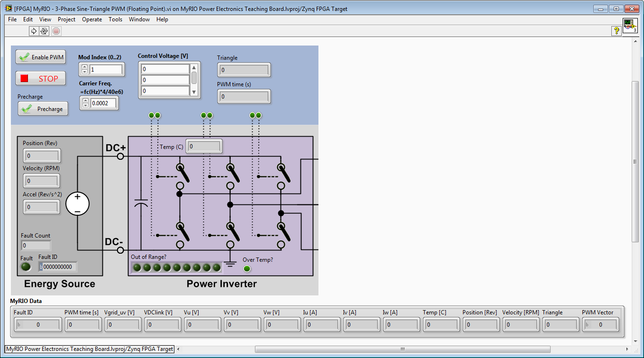Screen dimensions: 644x358
Task: Click the Position (Rev) indicator in Energy Source
Action: pos(41,156)
